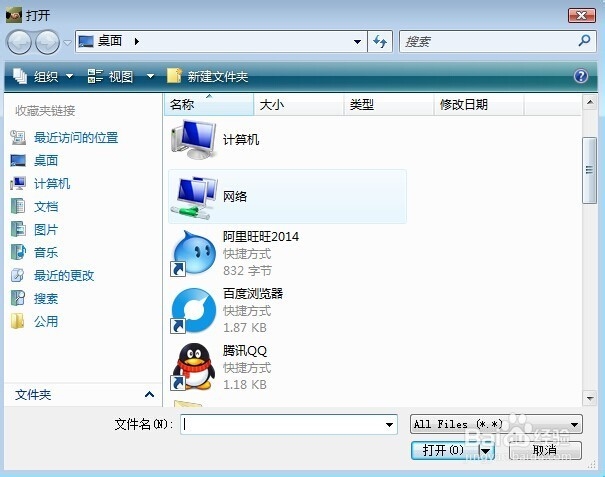
Task: Click the refresh button next to address bar
Action: 380,41
